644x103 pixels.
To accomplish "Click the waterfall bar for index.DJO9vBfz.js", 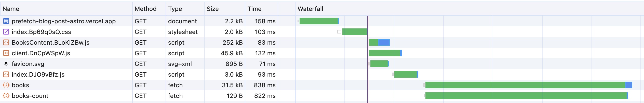I will 406,74.
